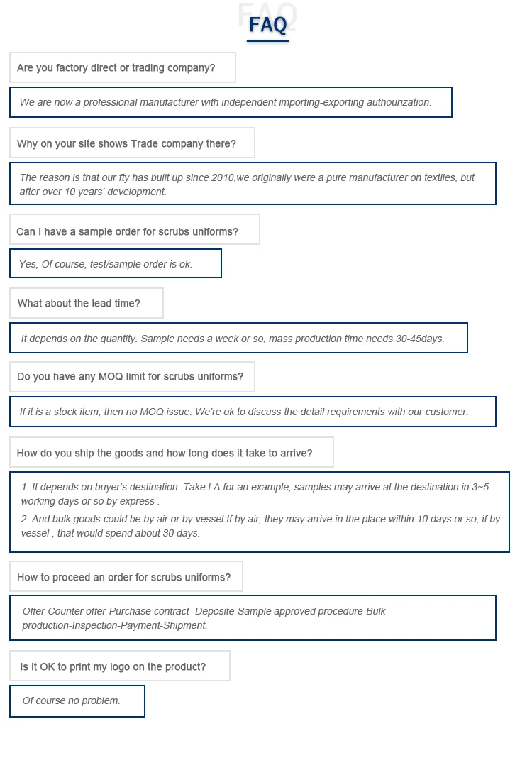532x775 pixels.
Task: Click the 'test/sample order is ok' answer
Action: [106, 264]
